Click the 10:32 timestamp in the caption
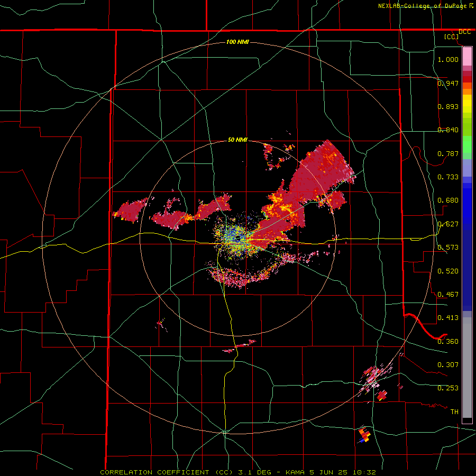The height and width of the screenshot is (476, 476). tap(364, 472)
